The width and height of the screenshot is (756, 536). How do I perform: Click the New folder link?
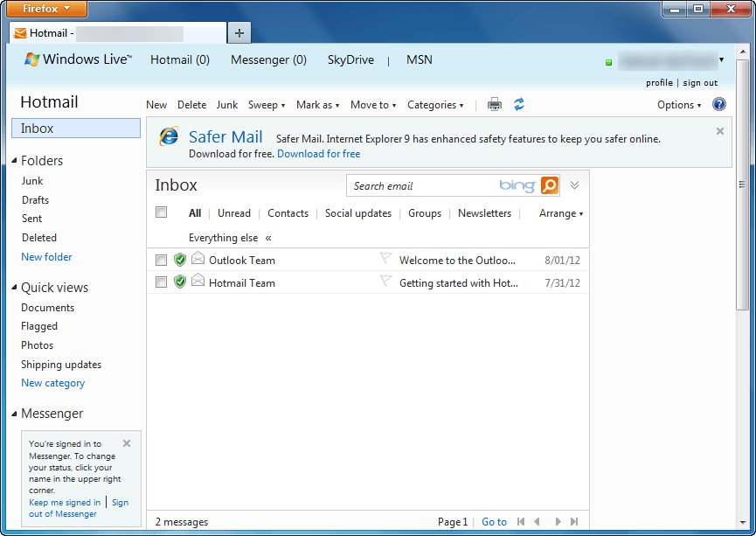click(46, 257)
